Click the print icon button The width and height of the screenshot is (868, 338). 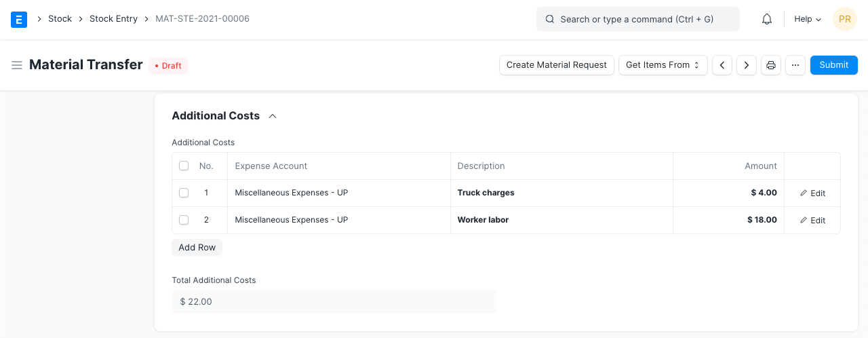click(771, 65)
